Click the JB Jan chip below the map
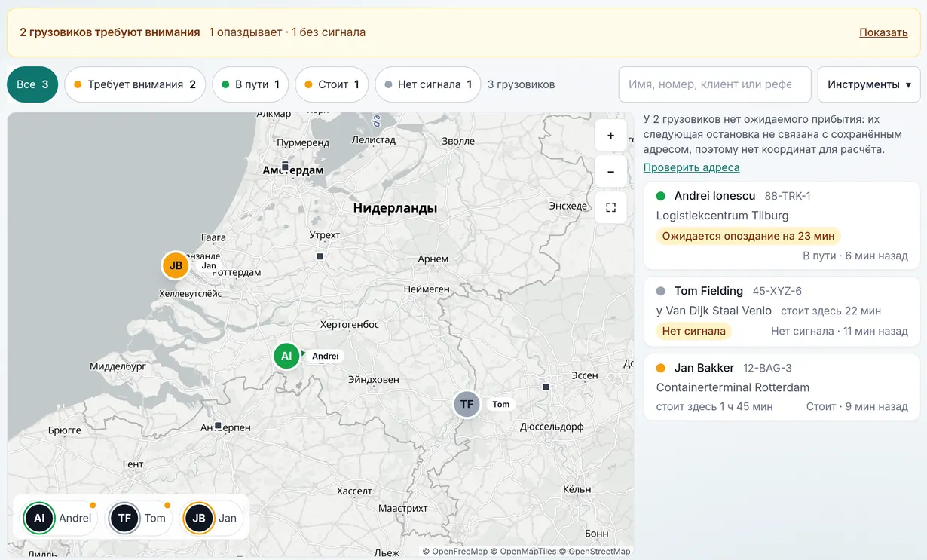 click(211, 518)
